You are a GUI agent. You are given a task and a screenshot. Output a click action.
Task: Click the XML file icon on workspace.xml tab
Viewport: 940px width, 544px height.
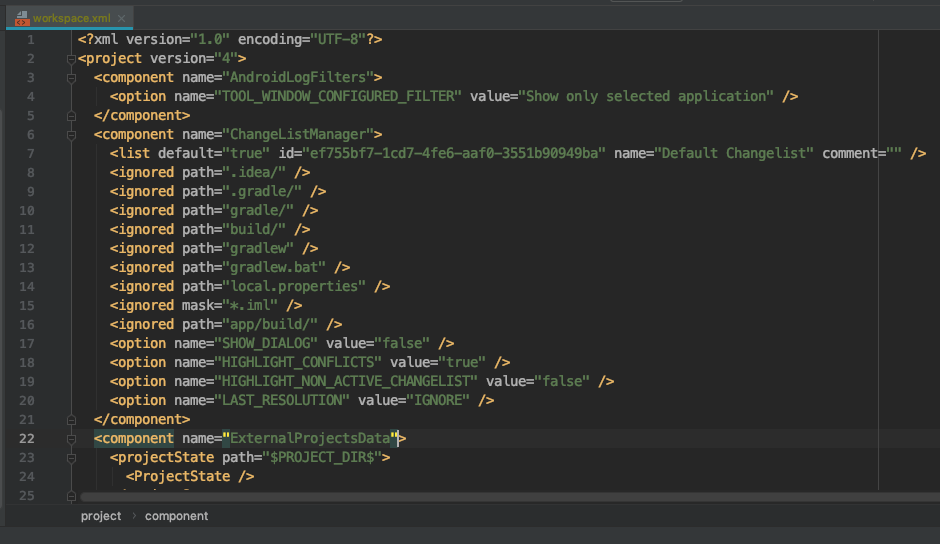click(22, 19)
